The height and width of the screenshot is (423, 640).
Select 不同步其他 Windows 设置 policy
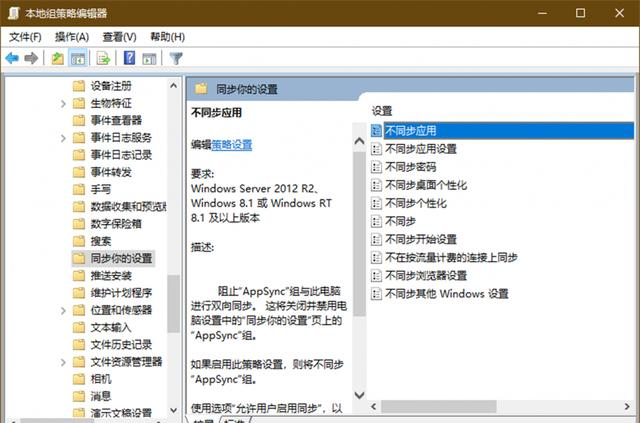click(x=447, y=294)
